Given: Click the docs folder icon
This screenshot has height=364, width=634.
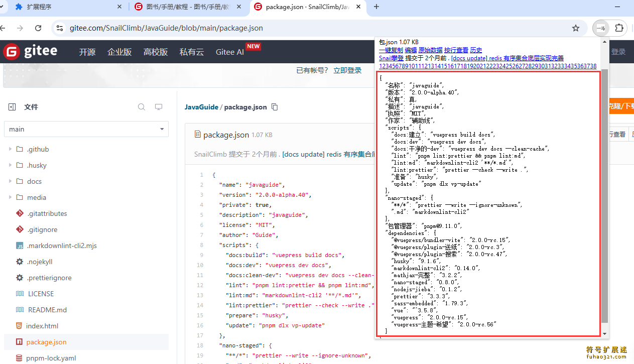Looking at the screenshot, I should tap(20, 181).
